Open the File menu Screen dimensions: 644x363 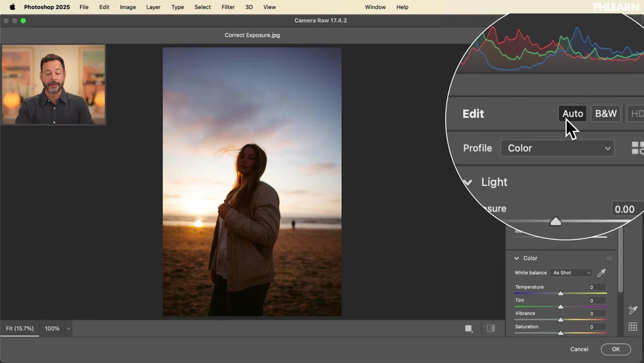tap(84, 7)
